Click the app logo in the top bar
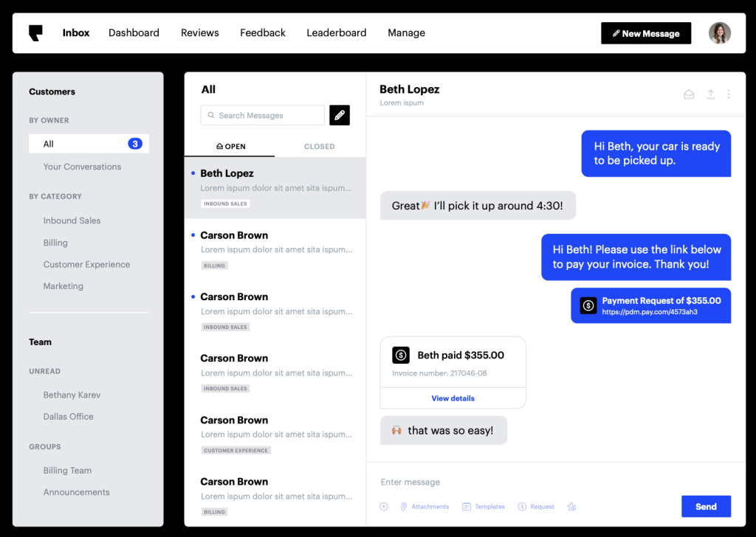Viewport: 756px width, 537px height. coord(35,32)
